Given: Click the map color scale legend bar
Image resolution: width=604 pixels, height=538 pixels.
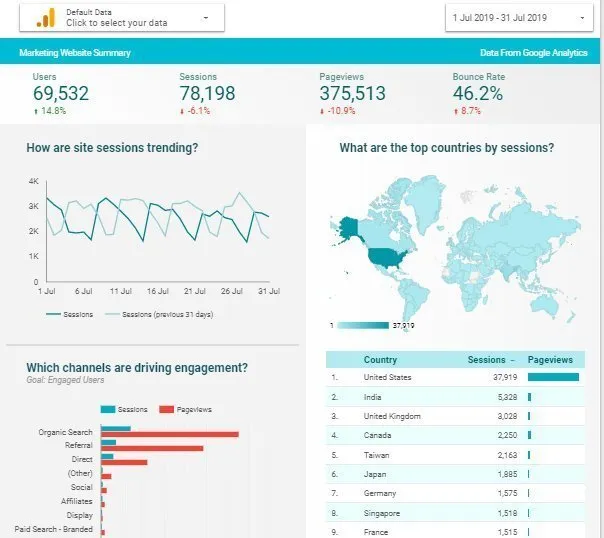Looking at the screenshot, I should coord(361,325).
